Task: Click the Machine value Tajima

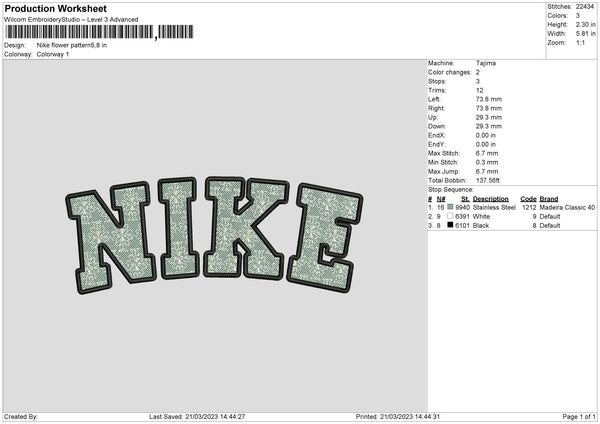Action: point(486,63)
